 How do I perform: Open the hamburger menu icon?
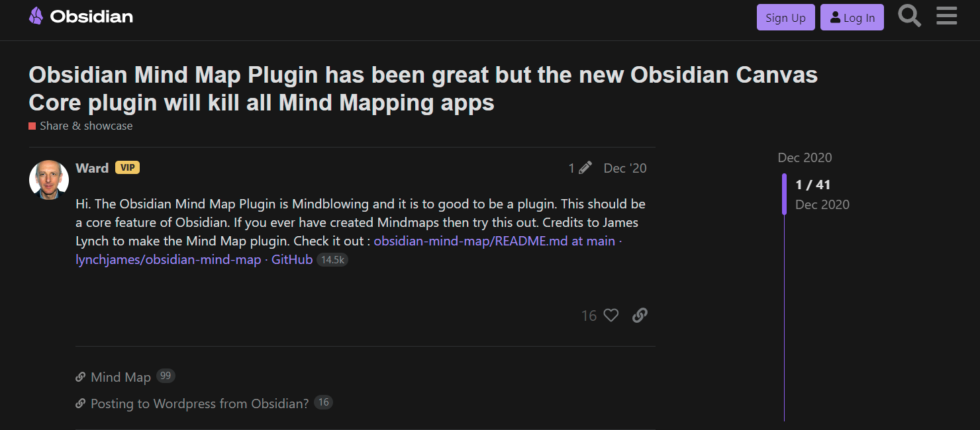[x=946, y=16]
